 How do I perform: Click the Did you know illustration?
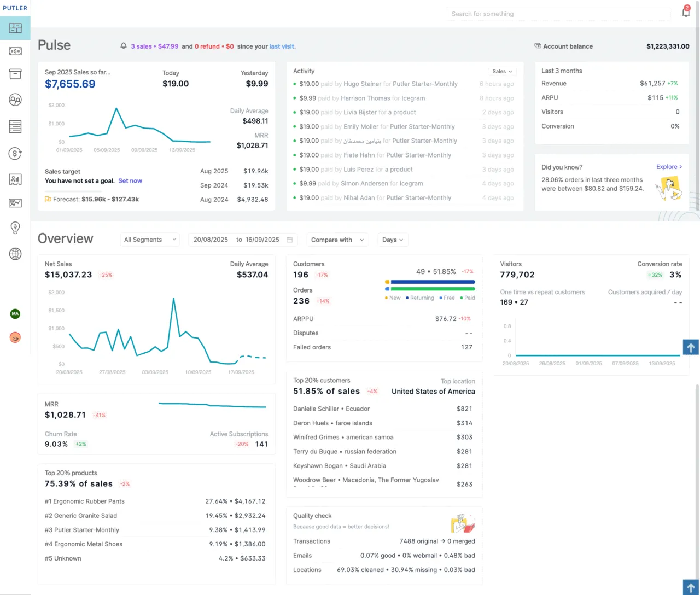point(669,189)
